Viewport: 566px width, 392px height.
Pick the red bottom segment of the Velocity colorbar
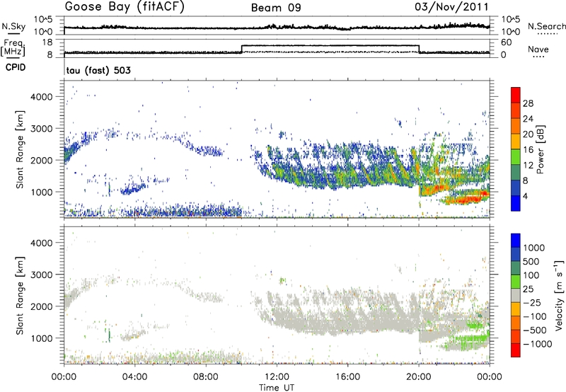pos(516,350)
